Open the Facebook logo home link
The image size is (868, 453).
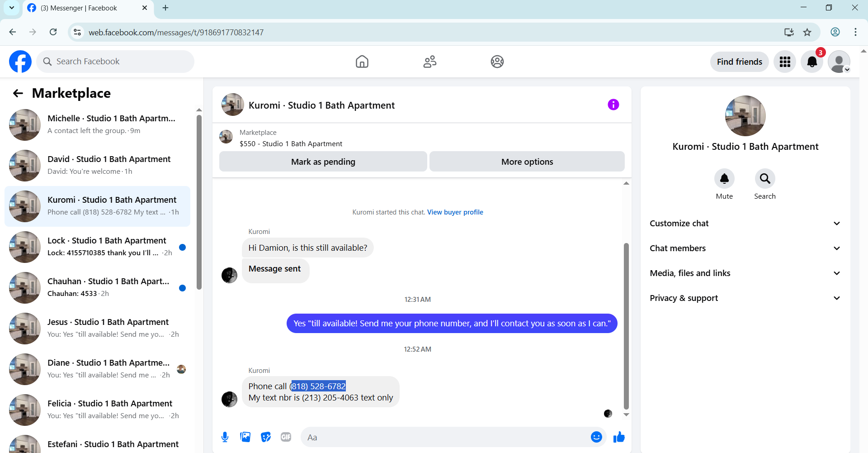(x=20, y=62)
